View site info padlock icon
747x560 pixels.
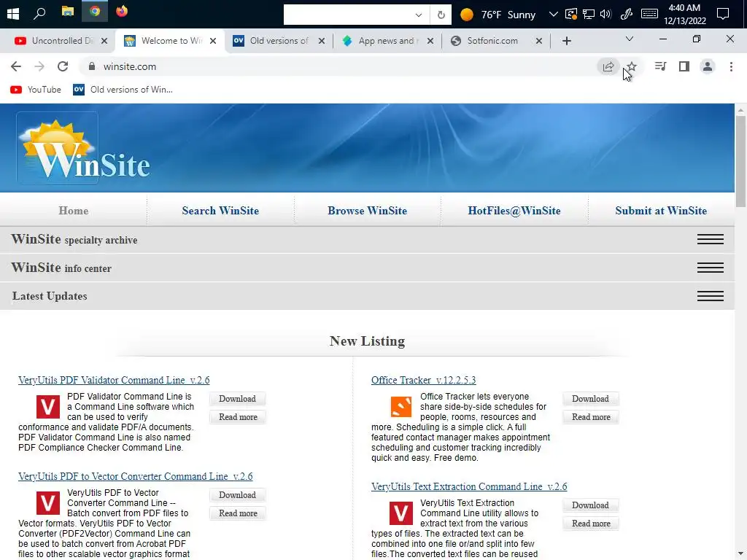(x=92, y=66)
